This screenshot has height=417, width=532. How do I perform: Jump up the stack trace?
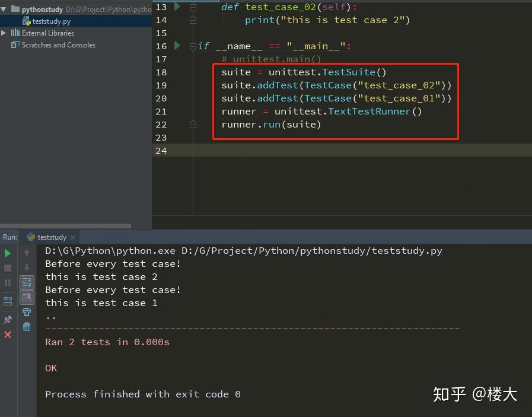click(x=27, y=253)
